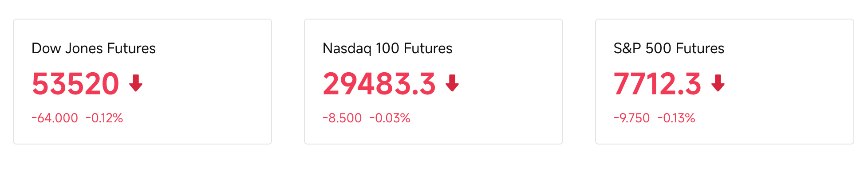Click the S&P 500 -0.13% percent change
The width and height of the screenshot is (868, 172).
tap(676, 118)
